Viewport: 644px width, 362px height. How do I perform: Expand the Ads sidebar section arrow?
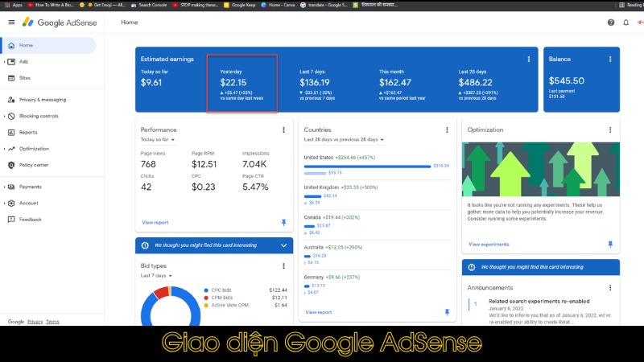point(4,62)
